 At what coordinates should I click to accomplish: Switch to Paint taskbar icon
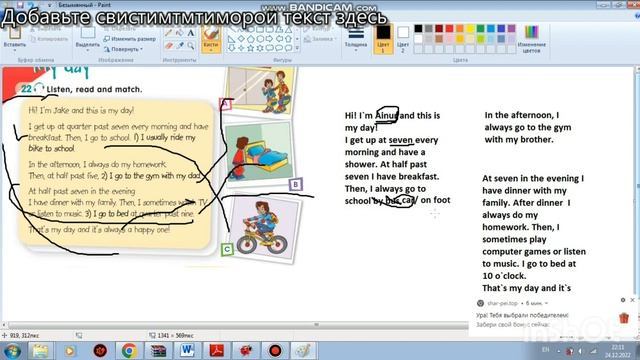pyautogui.click(x=303, y=351)
